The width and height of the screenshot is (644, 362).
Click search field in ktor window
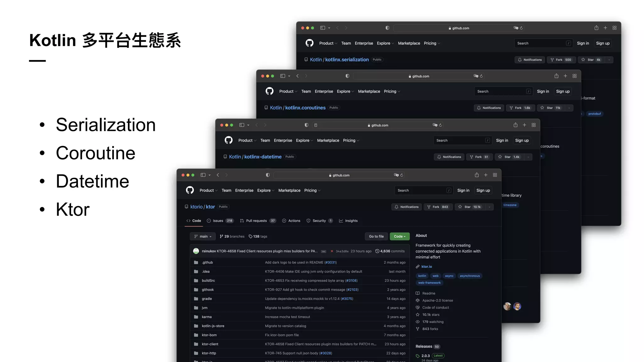pyautogui.click(x=424, y=190)
